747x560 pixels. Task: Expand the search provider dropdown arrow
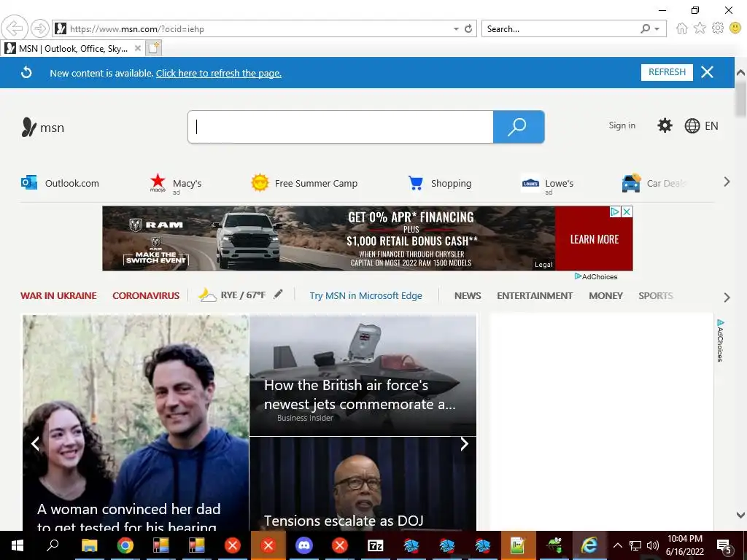[x=657, y=29]
